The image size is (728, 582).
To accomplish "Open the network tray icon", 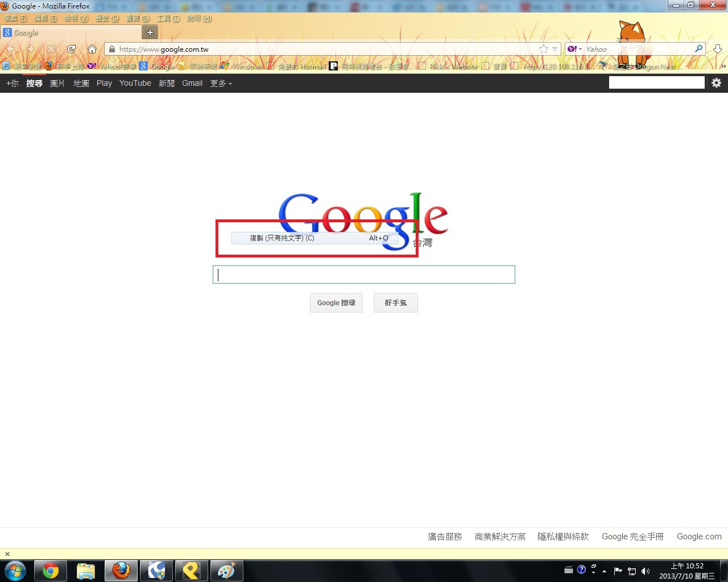I will [632, 571].
